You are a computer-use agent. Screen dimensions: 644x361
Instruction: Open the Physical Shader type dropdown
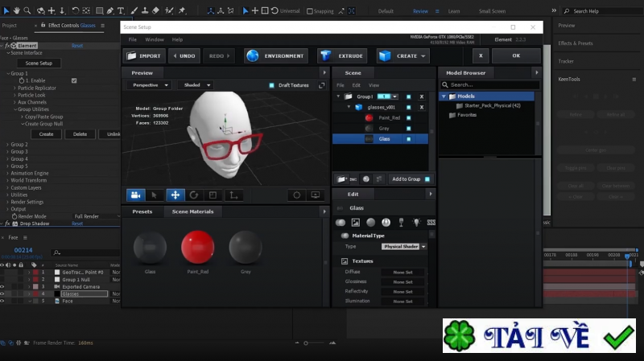404,246
